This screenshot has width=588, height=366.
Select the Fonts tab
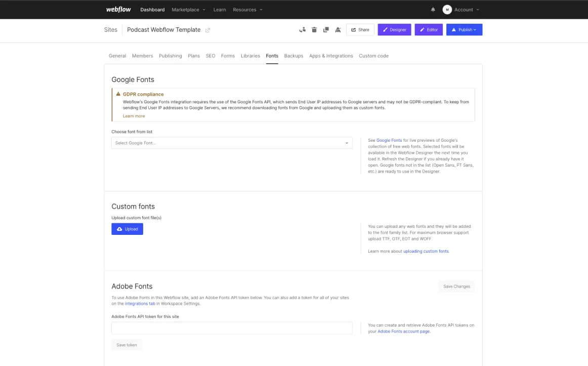(272, 56)
